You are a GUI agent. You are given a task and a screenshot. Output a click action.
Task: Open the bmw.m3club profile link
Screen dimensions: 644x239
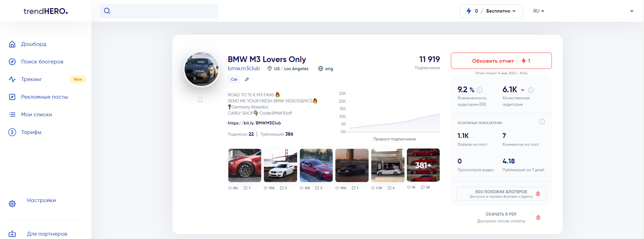tap(244, 68)
